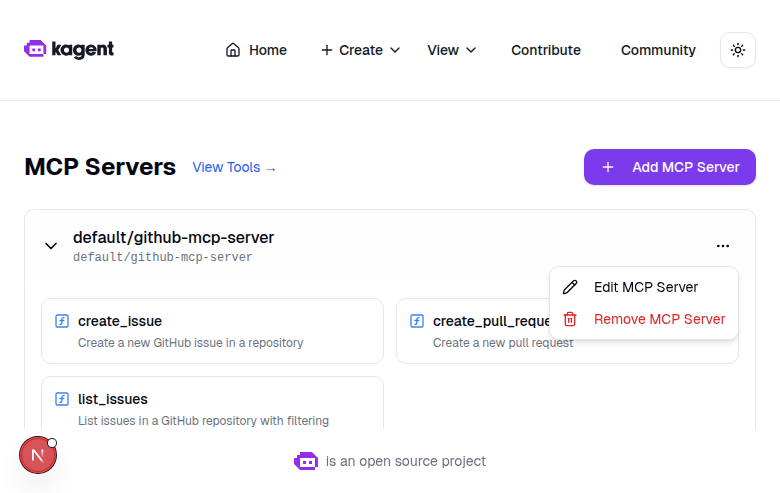Click the function icon on create_issue card
Screen dimensions: 780x493
(x=62, y=321)
